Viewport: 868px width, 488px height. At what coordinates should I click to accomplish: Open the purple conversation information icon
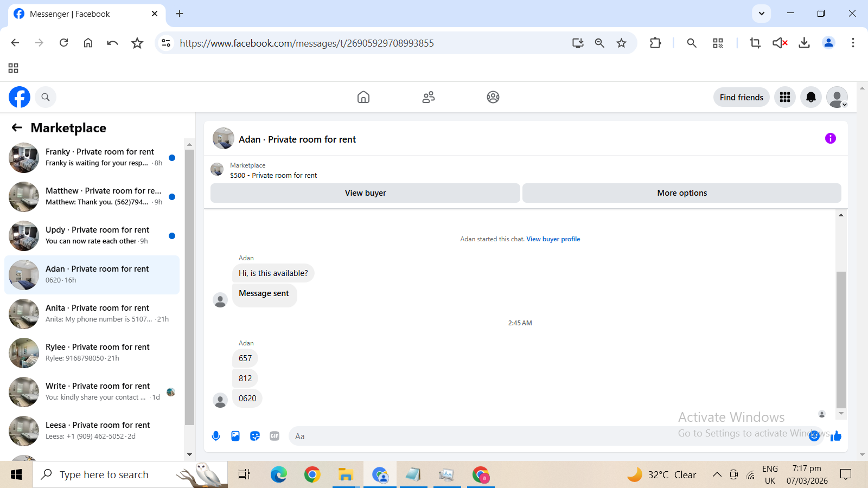point(831,138)
